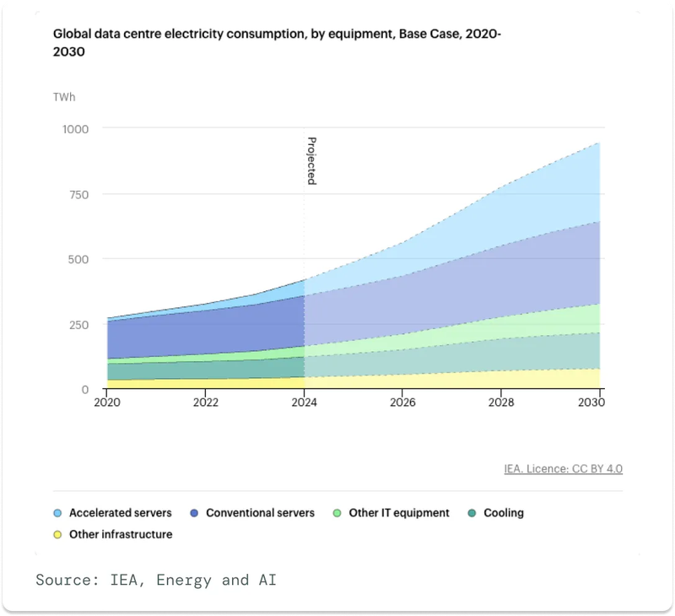Toggle the Other IT equipment legend entry

(x=391, y=513)
